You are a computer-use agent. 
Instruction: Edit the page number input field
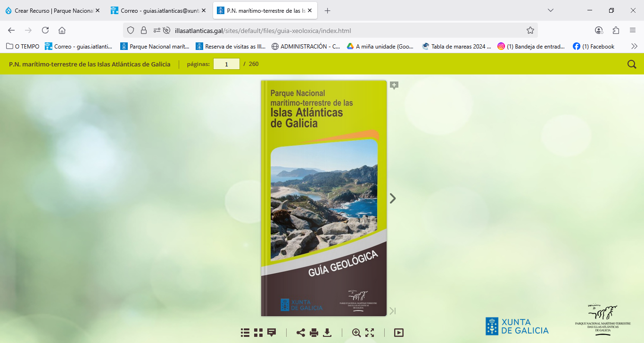[226, 64]
